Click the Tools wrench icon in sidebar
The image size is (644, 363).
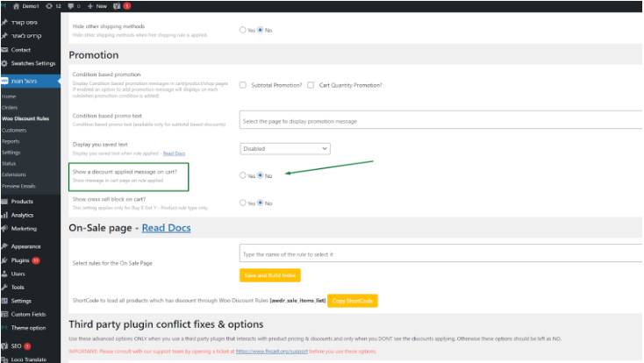4,287
